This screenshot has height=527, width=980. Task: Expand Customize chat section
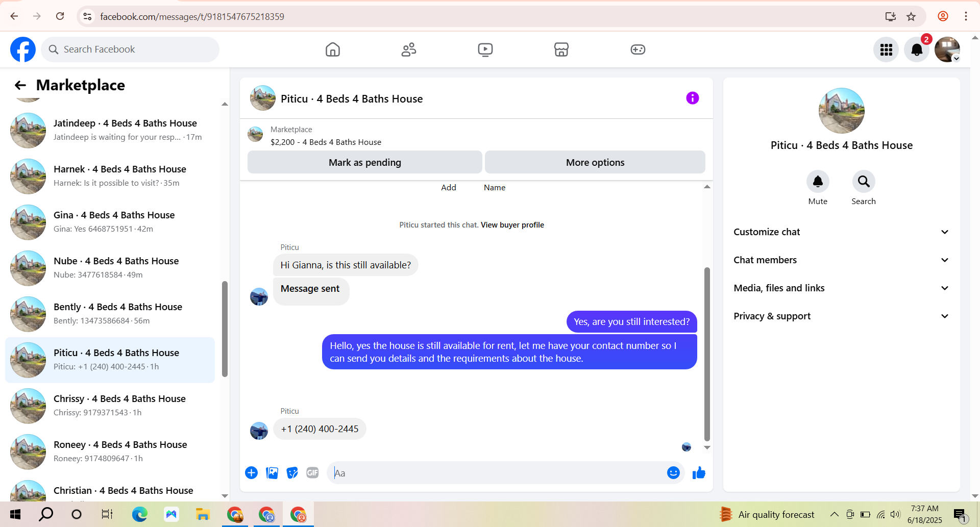click(842, 232)
